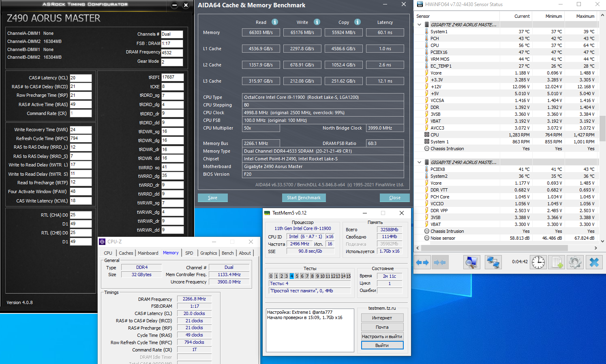Click Настройка log text in TestMem5

coord(300,312)
